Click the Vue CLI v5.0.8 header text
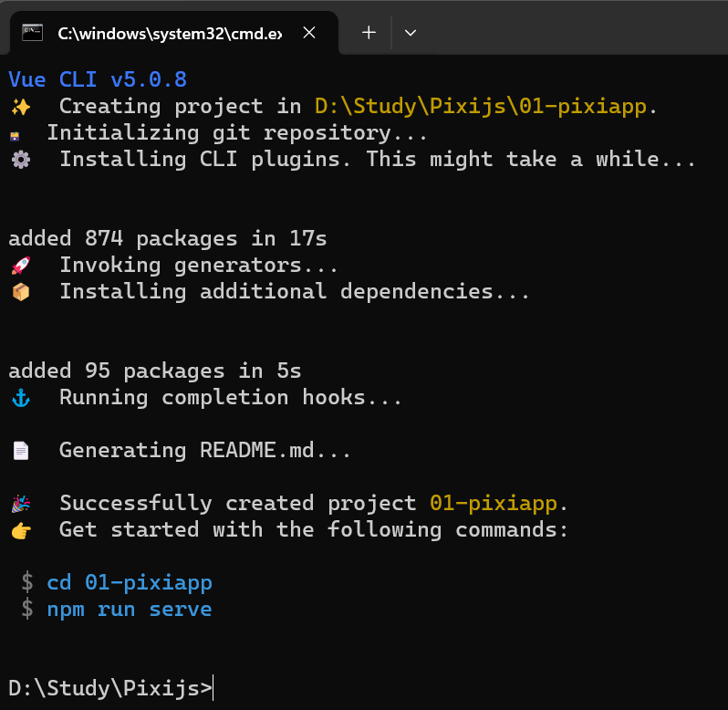 click(98, 80)
